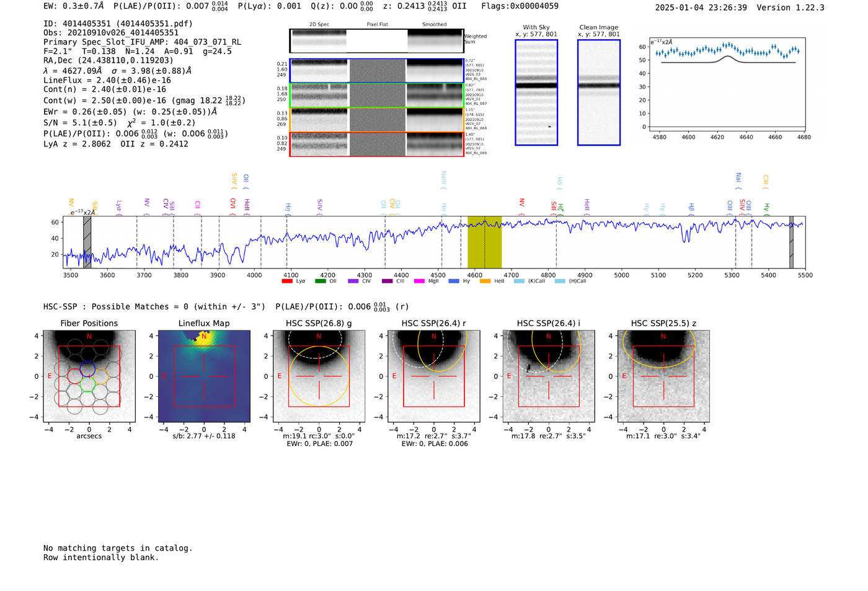Viewport: 868px width, 591px height.
Task: Click the Weighted Sum label
Action: coord(476,39)
